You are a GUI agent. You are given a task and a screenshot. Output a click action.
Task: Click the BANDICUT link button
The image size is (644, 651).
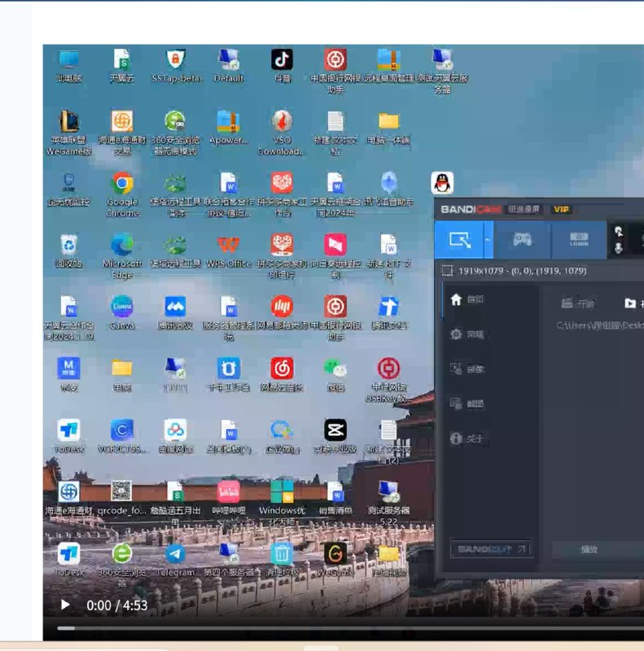pyautogui.click(x=491, y=549)
